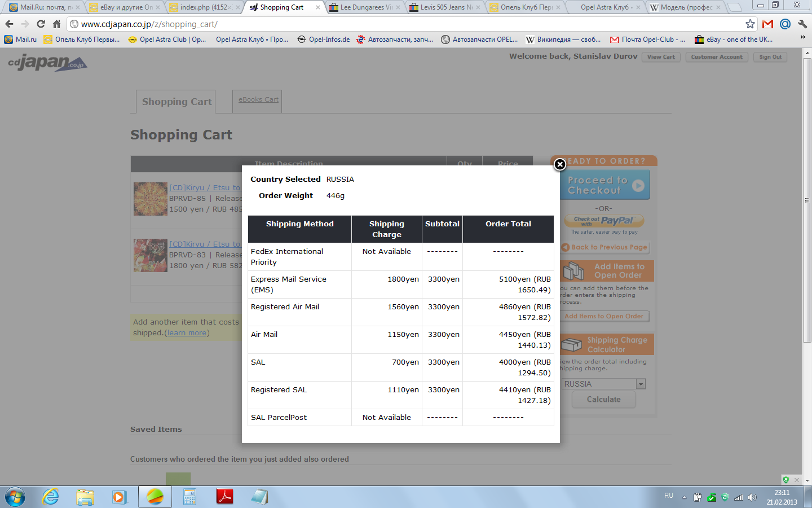This screenshot has width=812, height=508.
Task: Open first [CD]Kiryu / Etsu to link
Action: [x=205, y=187]
